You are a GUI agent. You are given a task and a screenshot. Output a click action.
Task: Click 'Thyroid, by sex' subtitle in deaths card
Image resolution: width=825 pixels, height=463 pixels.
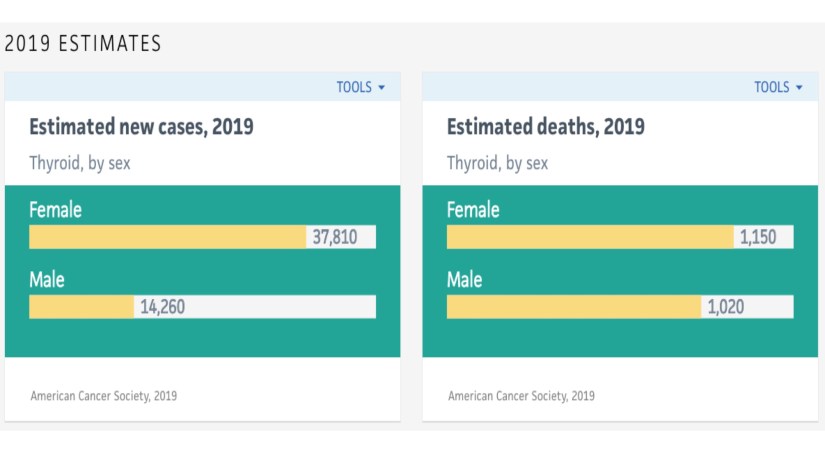coord(497,163)
